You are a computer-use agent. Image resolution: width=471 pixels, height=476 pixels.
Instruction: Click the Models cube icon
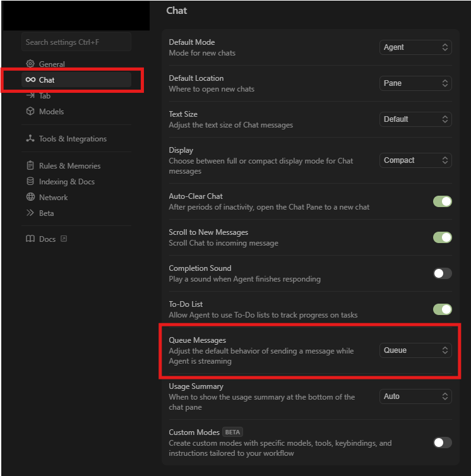30,111
